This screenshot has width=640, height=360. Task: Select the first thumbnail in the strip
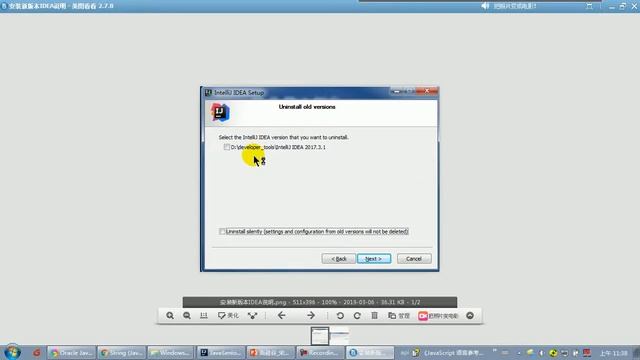[320, 336]
